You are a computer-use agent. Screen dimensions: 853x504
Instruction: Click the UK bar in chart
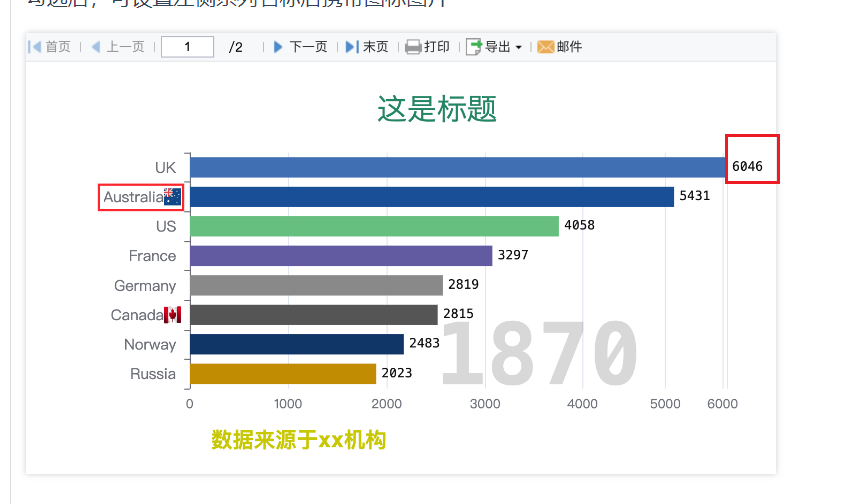458,167
